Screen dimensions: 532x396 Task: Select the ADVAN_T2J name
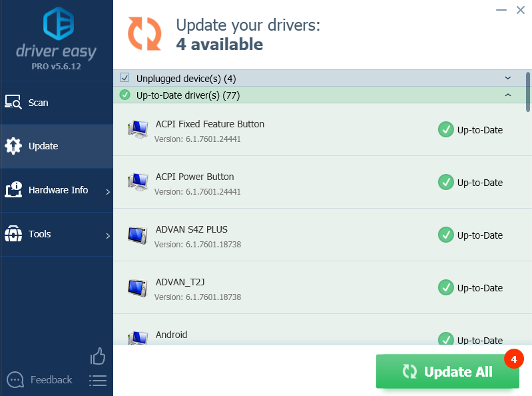[x=180, y=282]
